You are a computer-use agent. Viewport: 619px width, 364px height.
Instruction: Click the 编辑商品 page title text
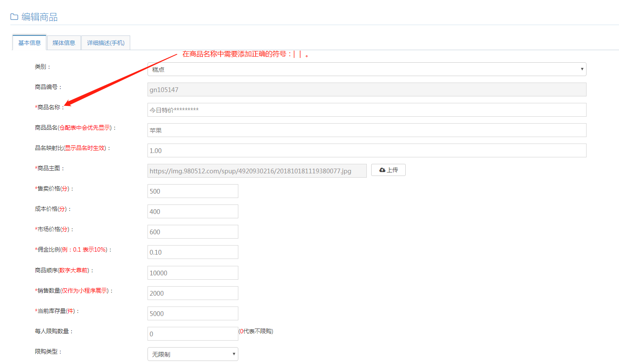(39, 17)
